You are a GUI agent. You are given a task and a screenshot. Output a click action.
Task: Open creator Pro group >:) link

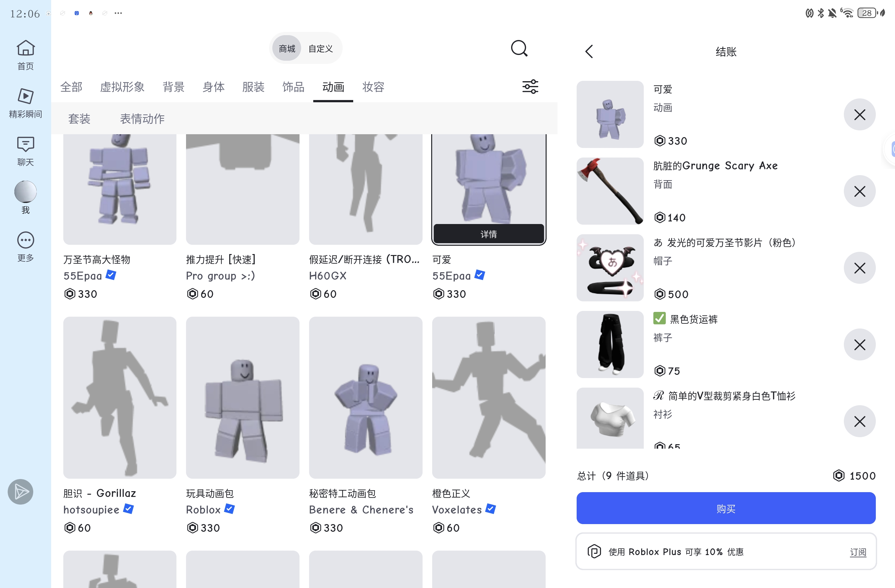(x=220, y=275)
